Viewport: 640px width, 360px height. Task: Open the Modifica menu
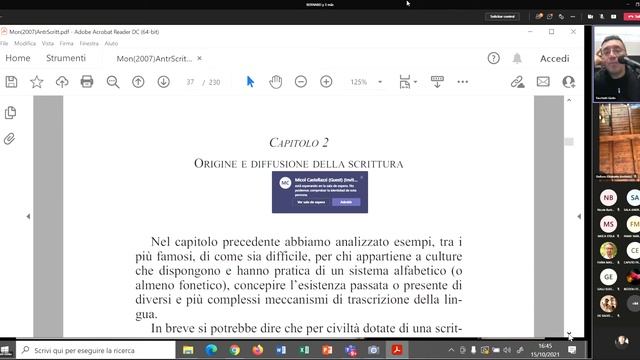[x=25, y=43]
